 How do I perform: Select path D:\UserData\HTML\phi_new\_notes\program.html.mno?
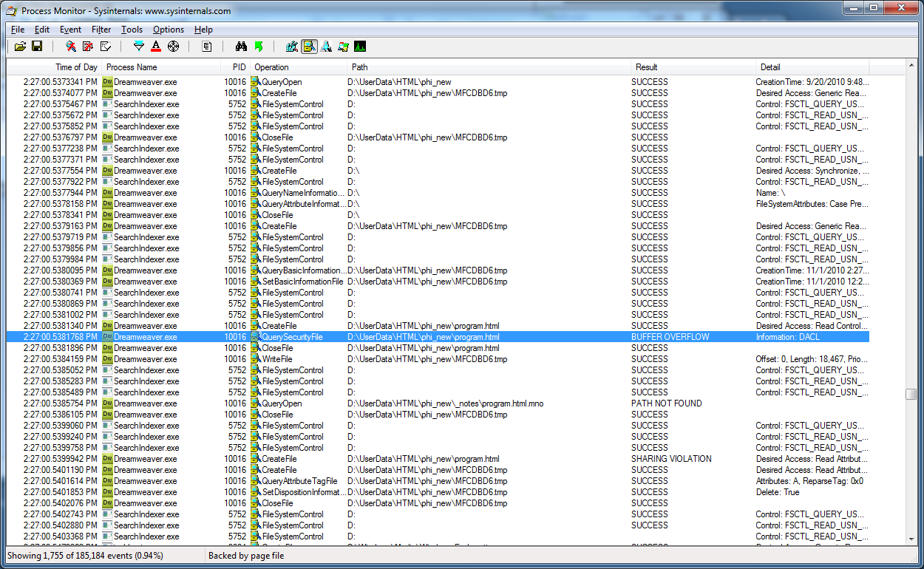click(445, 403)
